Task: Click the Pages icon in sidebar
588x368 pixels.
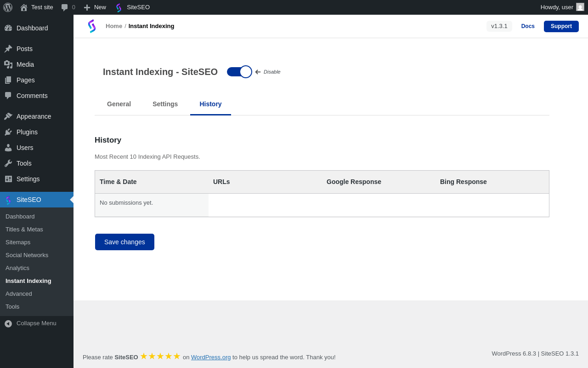Action: 8,80
